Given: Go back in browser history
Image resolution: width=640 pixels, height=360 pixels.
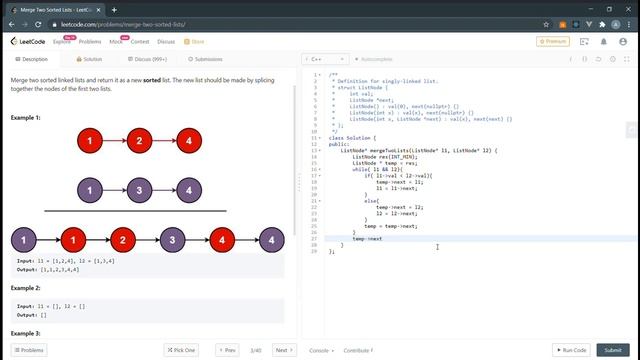Looking at the screenshot, I should pos(11,24).
